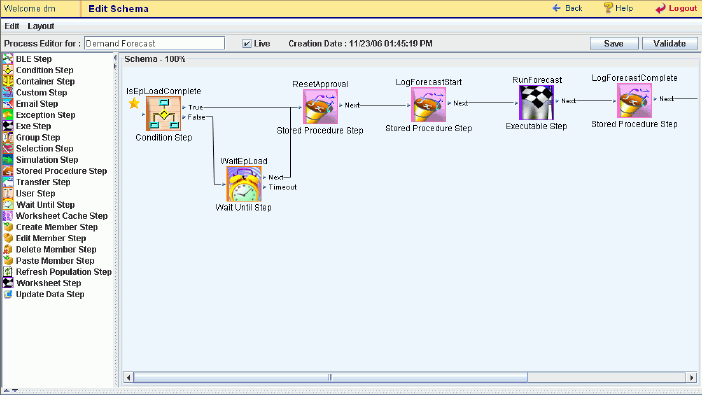The width and height of the screenshot is (702, 395).
Task: Collapse the step palette with splitter arrow
Action: click(115, 58)
